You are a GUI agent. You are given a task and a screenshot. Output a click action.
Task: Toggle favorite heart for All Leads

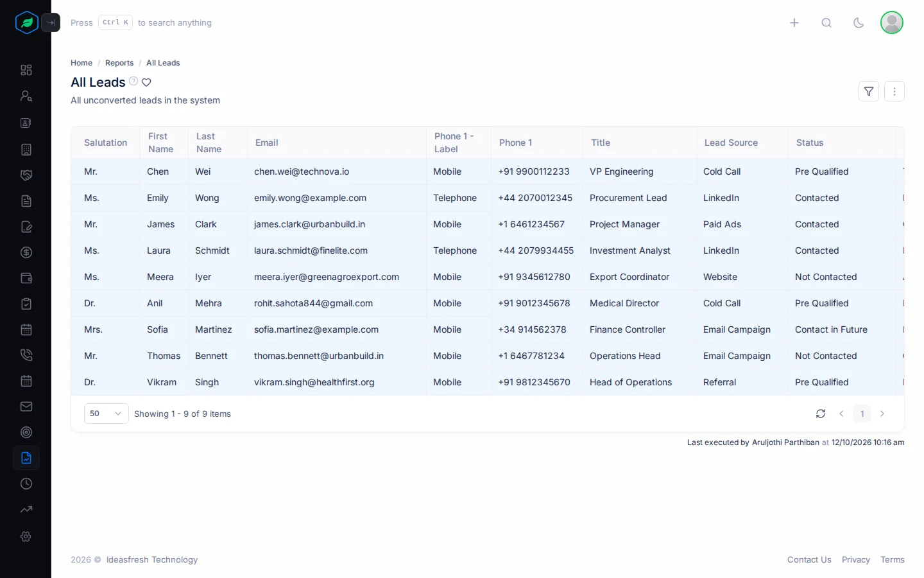146,82
